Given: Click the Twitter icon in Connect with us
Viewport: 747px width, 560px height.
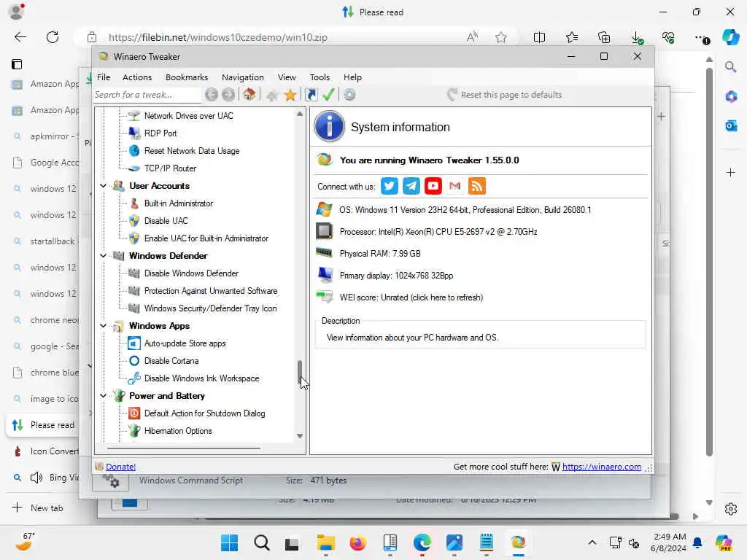Looking at the screenshot, I should 390,186.
